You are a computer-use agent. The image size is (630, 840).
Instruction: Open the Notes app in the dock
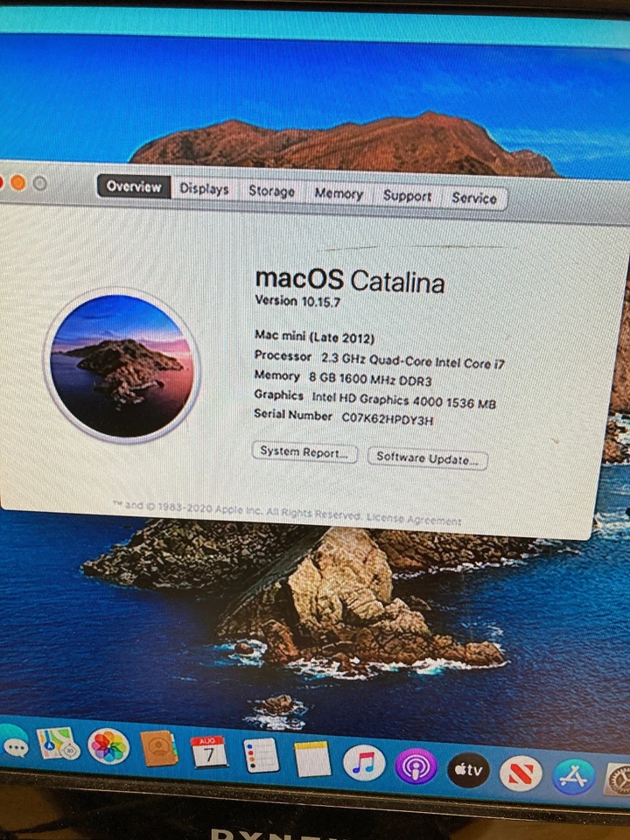point(312,759)
